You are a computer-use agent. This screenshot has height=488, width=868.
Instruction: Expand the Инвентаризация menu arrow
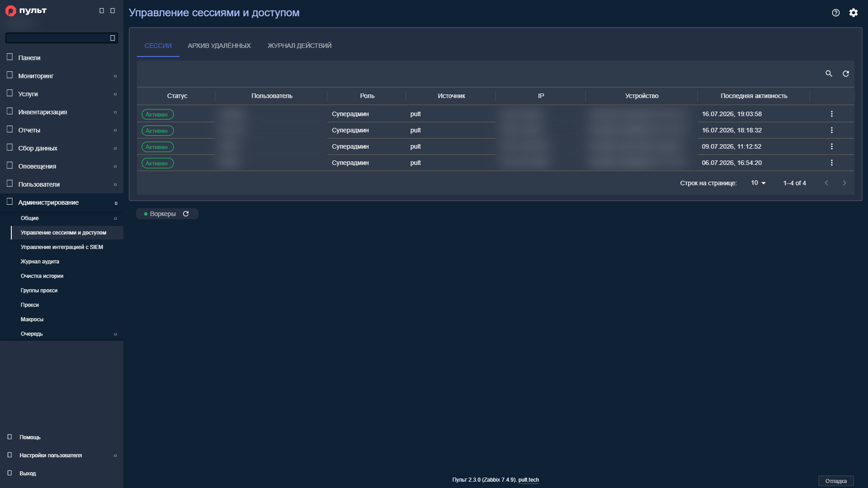(115, 112)
